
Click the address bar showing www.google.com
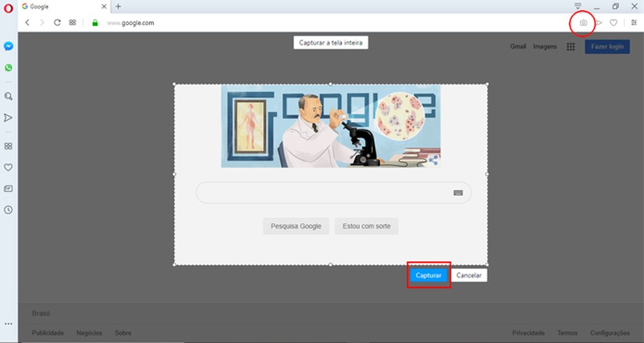click(130, 23)
